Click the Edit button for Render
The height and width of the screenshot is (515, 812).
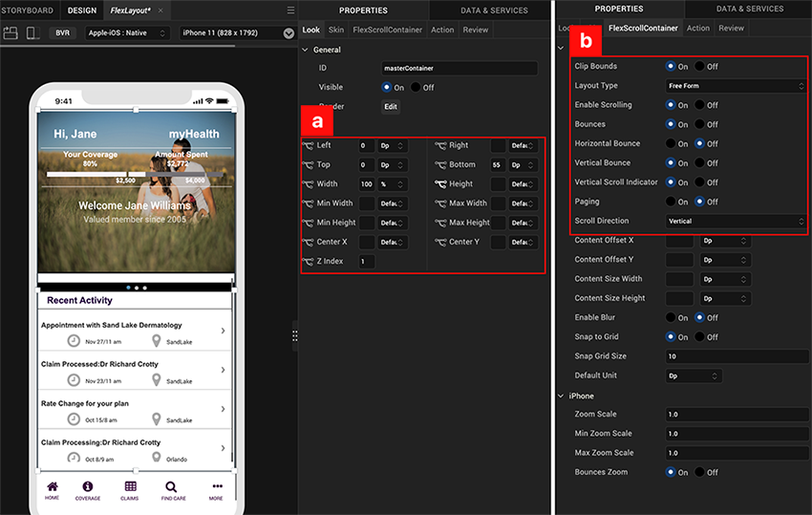tap(391, 107)
